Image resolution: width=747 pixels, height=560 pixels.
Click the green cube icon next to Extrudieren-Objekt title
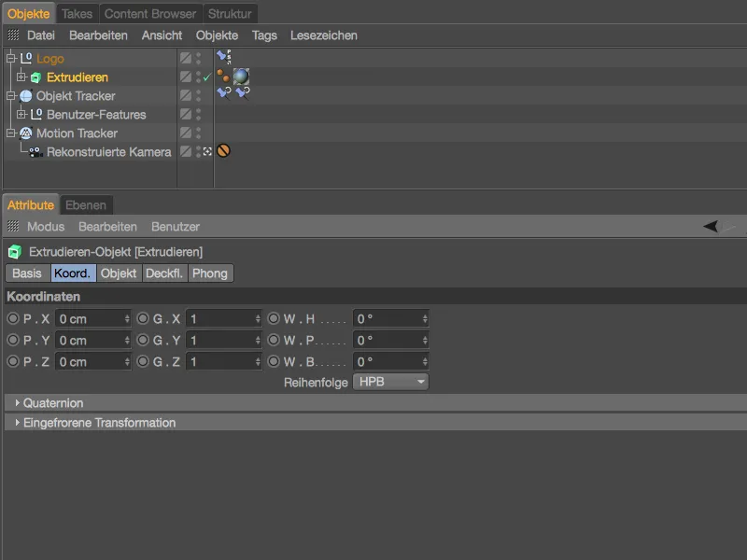tap(15, 251)
